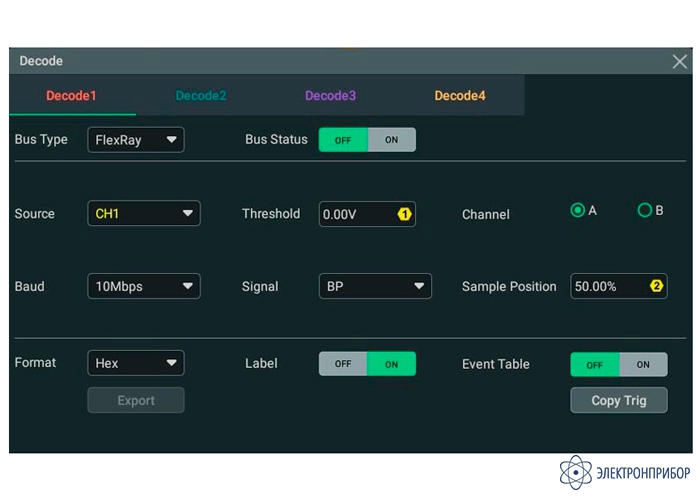The width and height of the screenshot is (700, 500).
Task: Click the yellow knob 1 icon in Threshold
Action: click(405, 214)
